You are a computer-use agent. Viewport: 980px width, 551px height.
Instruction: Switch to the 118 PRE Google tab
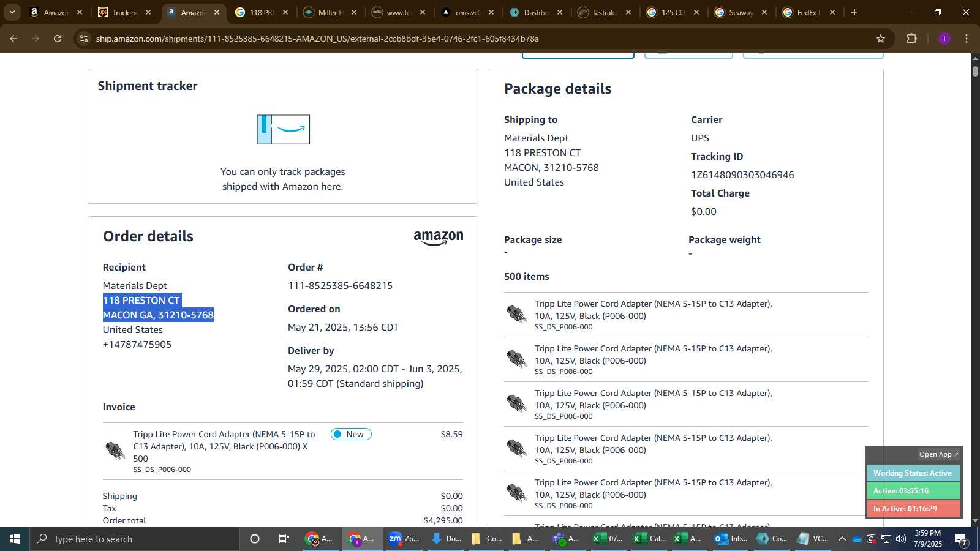coord(262,12)
